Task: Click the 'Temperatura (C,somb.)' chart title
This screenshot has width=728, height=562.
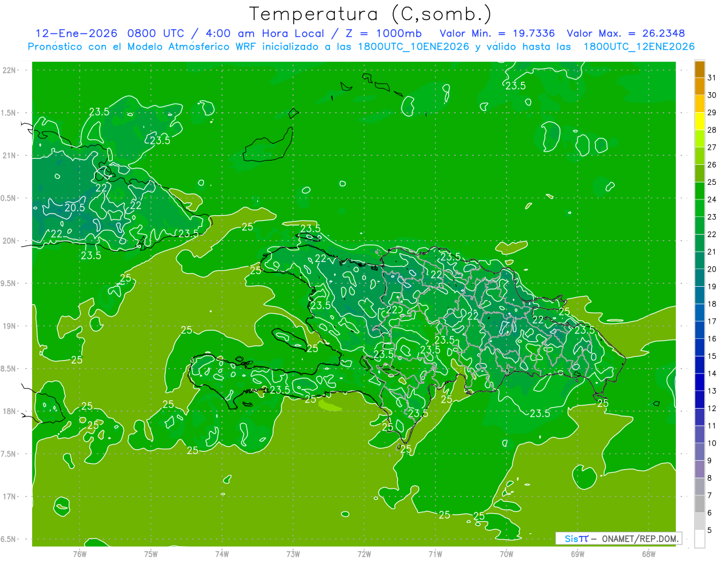Action: click(370, 14)
